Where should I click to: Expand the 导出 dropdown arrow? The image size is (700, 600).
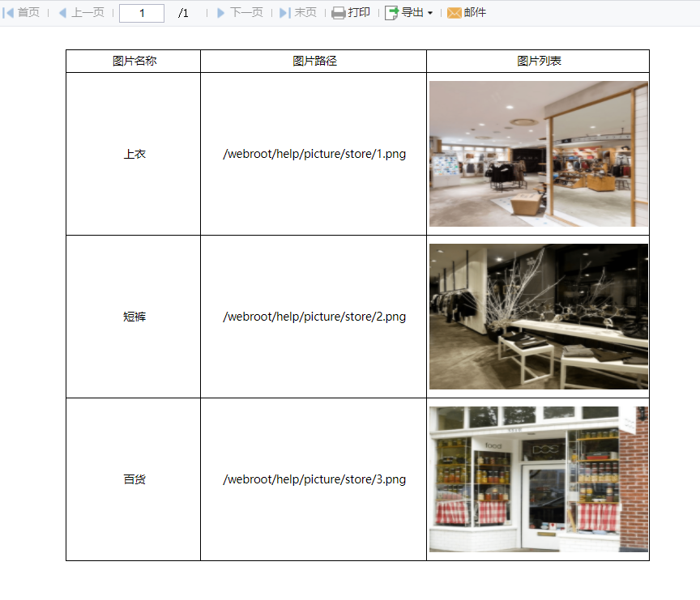(430, 13)
